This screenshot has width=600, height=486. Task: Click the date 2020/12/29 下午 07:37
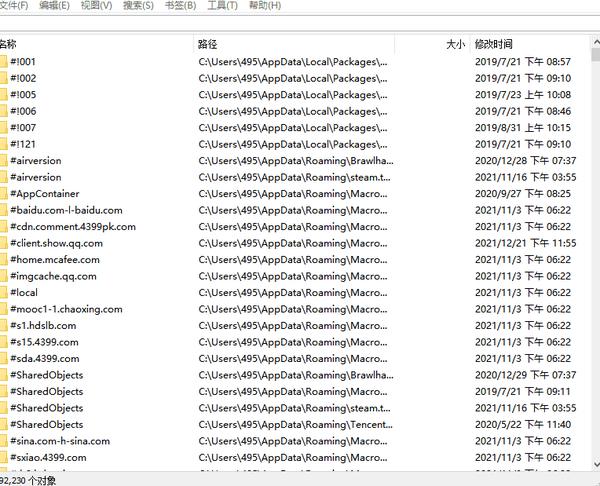(x=525, y=375)
